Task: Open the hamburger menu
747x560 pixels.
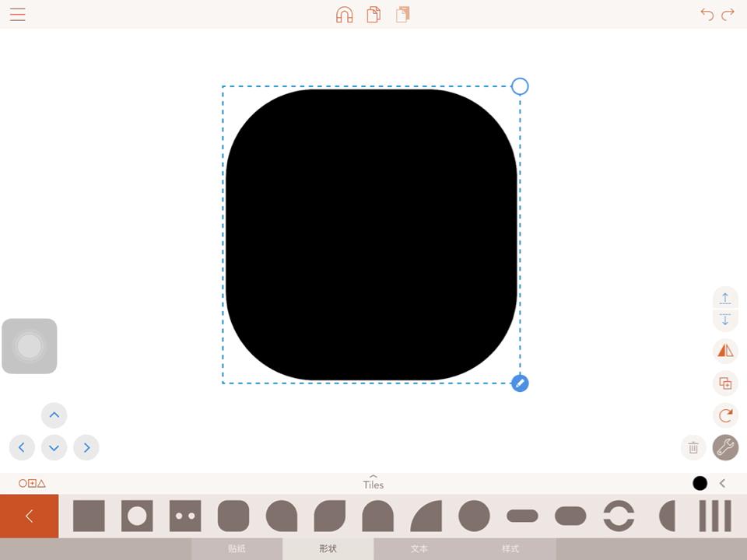Action: [x=18, y=14]
